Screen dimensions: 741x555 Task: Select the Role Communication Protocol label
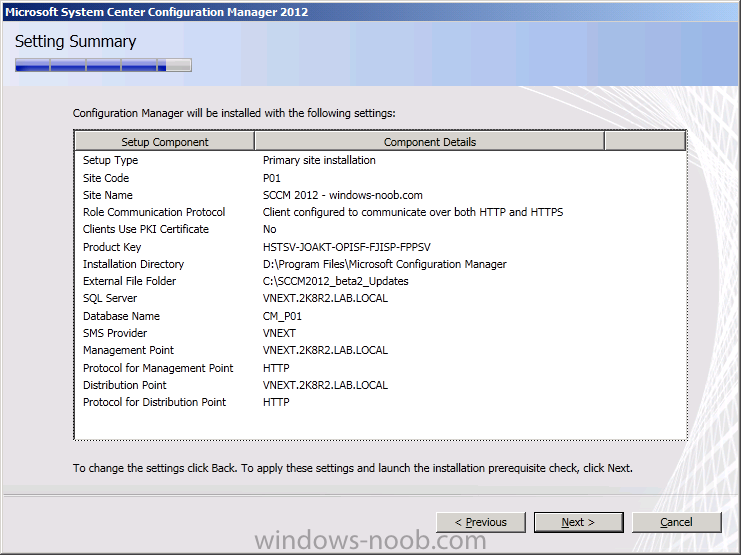click(x=154, y=212)
